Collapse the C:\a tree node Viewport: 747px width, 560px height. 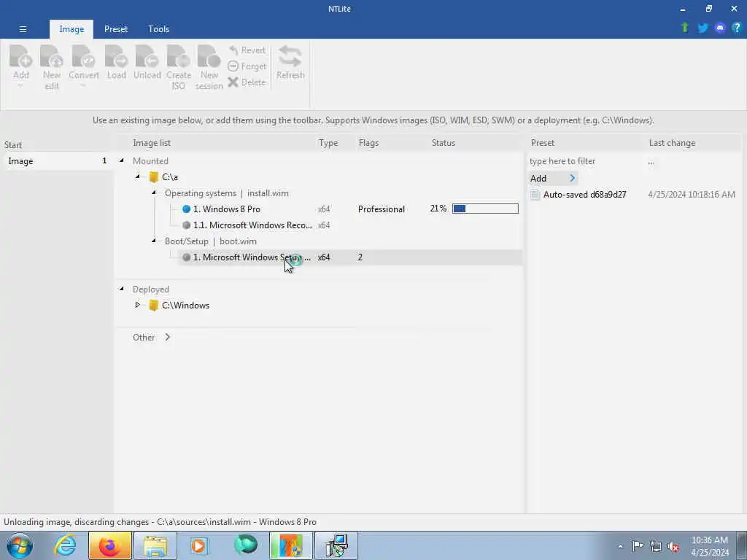pos(138,176)
